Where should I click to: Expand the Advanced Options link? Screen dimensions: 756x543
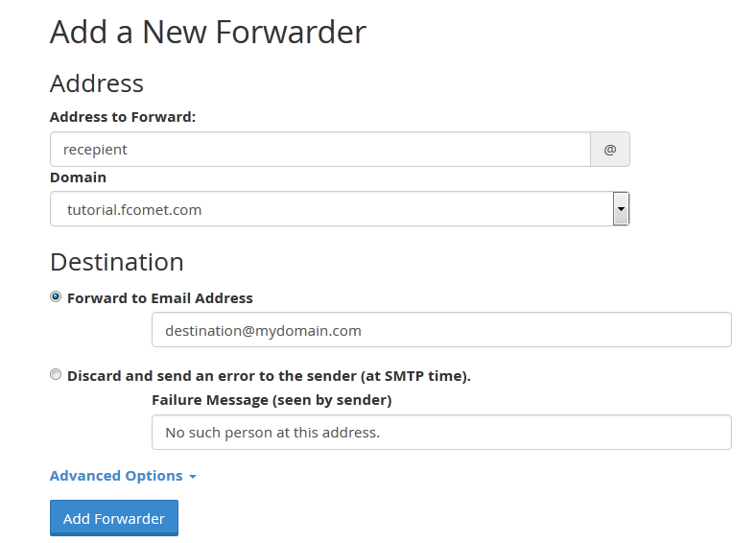[116, 476]
